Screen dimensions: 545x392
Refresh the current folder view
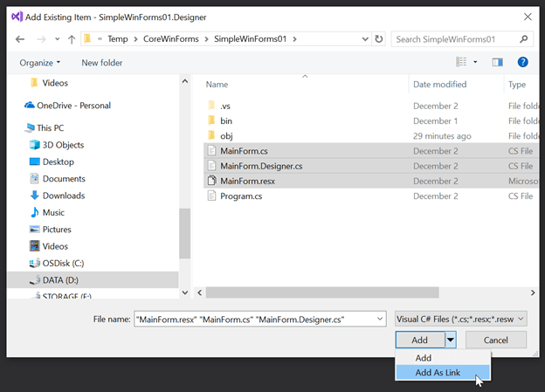coord(379,39)
